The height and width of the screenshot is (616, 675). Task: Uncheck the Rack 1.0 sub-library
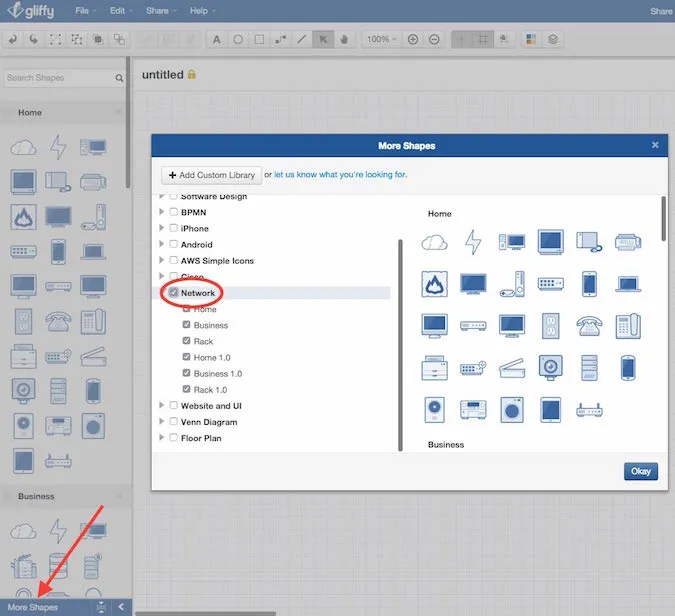186,389
